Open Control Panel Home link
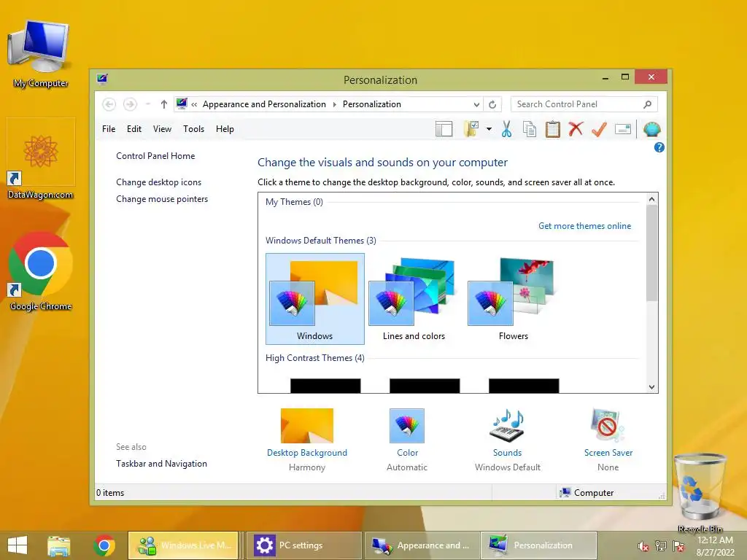This screenshot has width=747, height=560. pyautogui.click(x=155, y=156)
